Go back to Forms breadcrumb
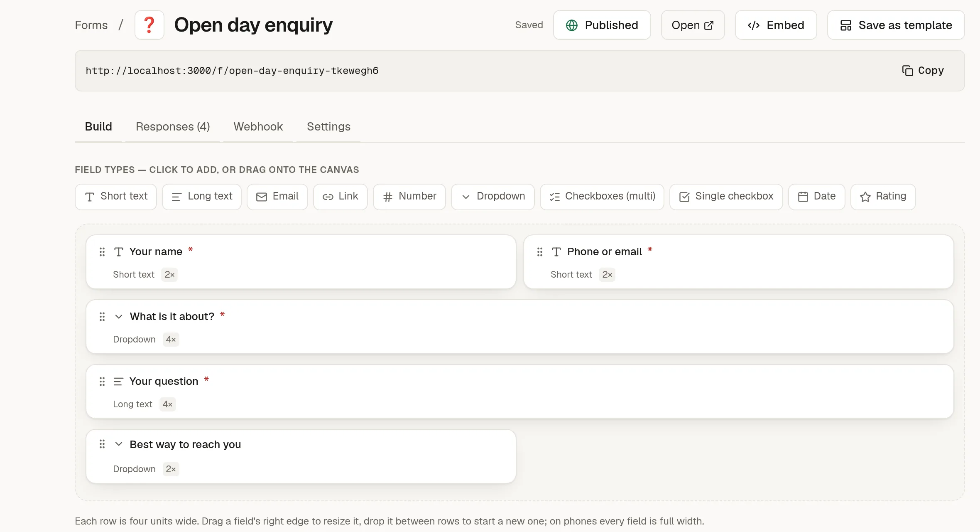The image size is (980, 532). [91, 25]
